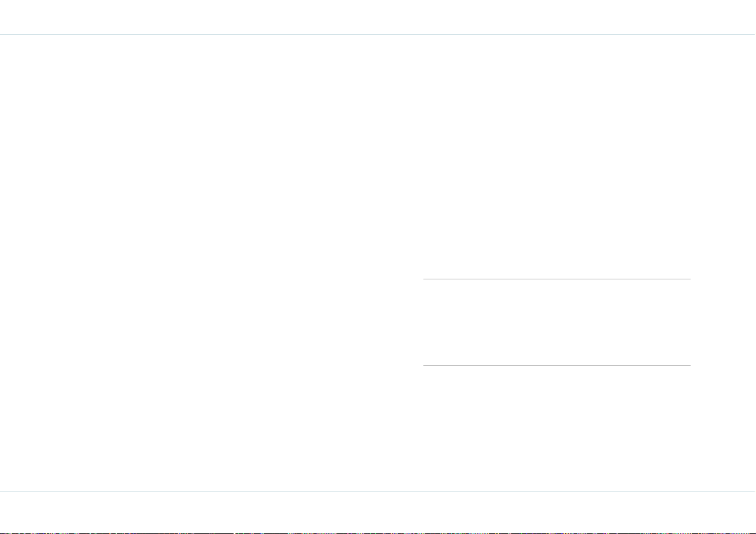
Task: Click right end of lower gray line
Action: [689, 365]
